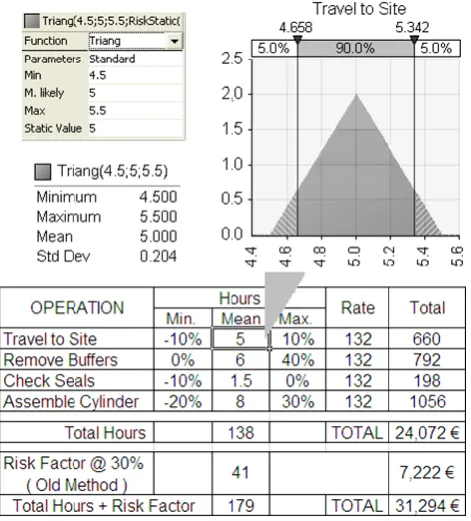Select the Remove Buffers total 792
Image resolution: width=471 pixels, height=521 pixels.
pos(427,360)
